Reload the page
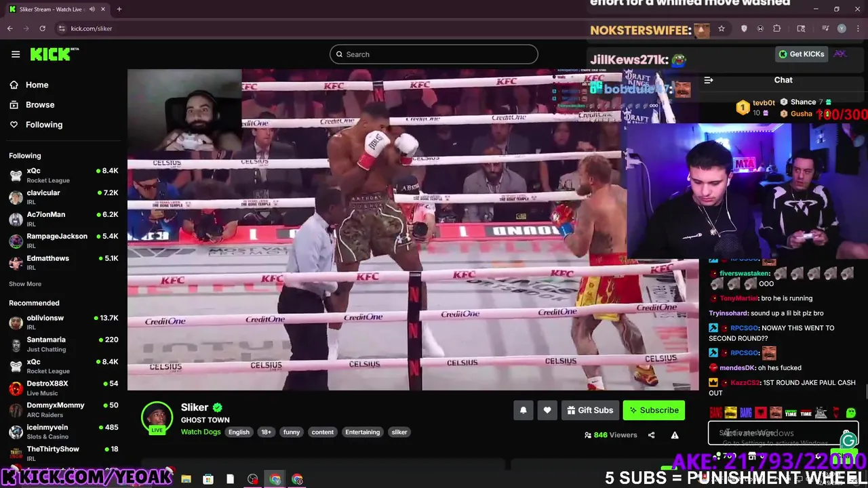Viewport: 868px width, 488px height. pos(42,28)
